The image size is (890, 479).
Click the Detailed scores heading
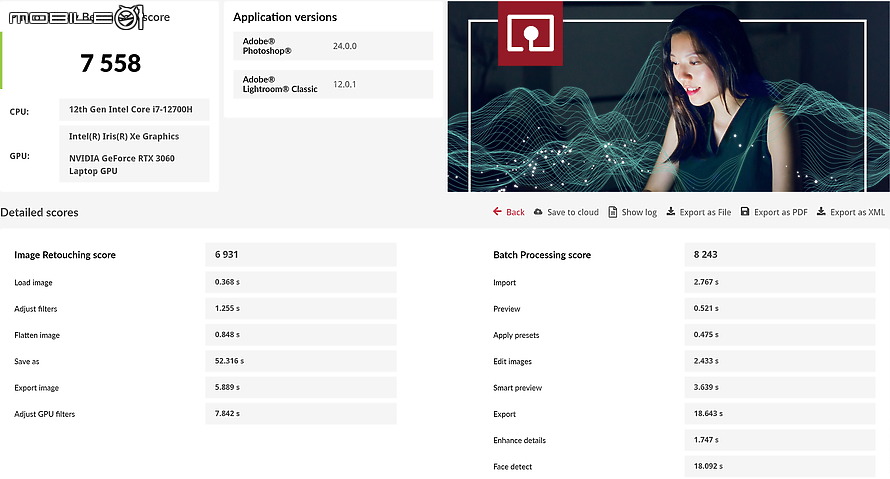click(x=39, y=212)
